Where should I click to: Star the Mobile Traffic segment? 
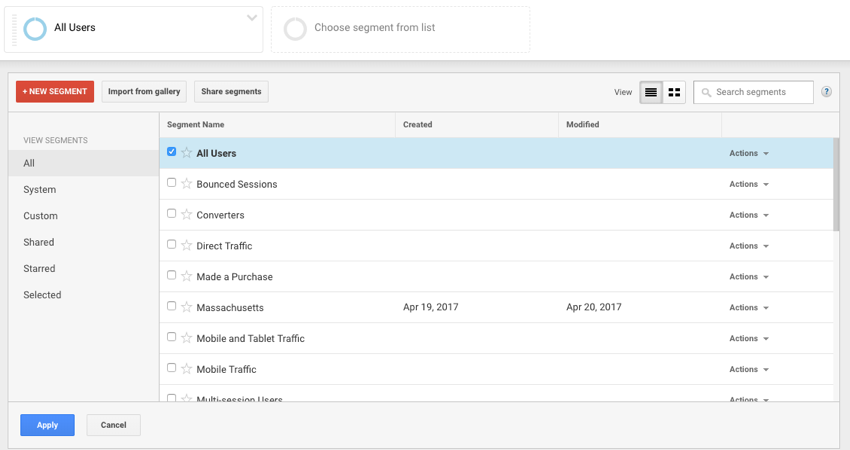pos(186,370)
